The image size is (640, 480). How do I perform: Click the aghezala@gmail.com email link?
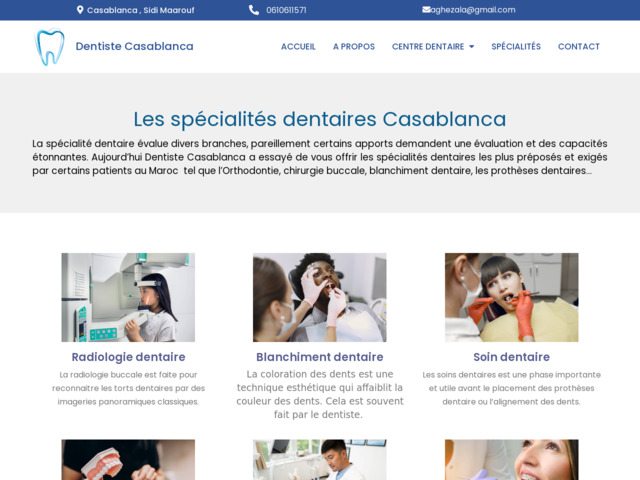click(x=473, y=10)
